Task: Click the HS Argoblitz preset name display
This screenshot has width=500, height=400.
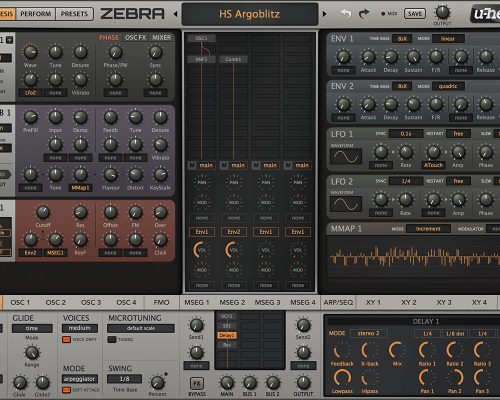Action: pyautogui.click(x=250, y=14)
